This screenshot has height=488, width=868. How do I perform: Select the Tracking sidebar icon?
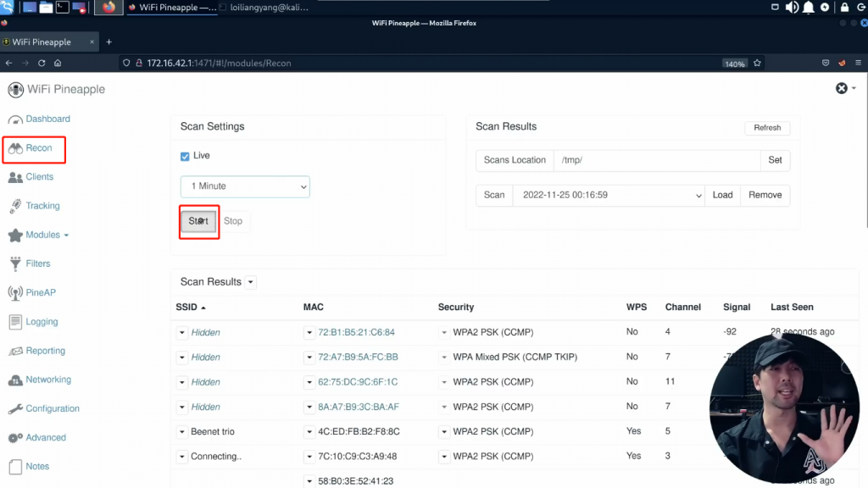coord(15,206)
